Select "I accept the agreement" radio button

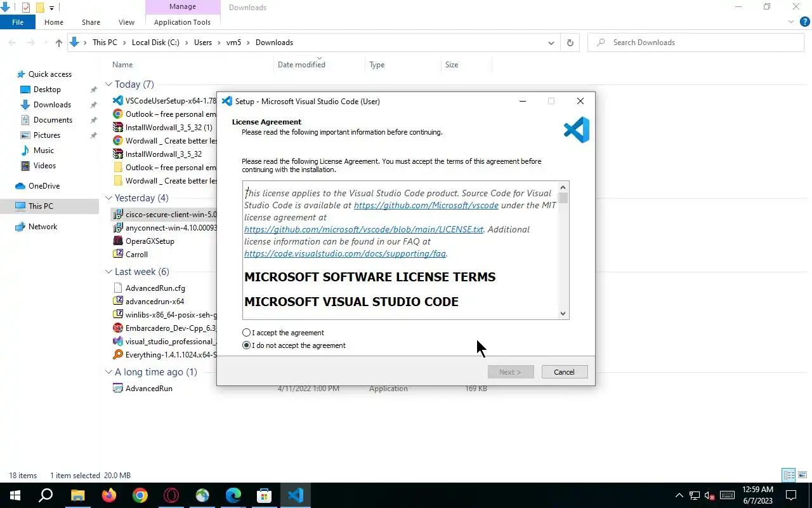click(x=247, y=333)
